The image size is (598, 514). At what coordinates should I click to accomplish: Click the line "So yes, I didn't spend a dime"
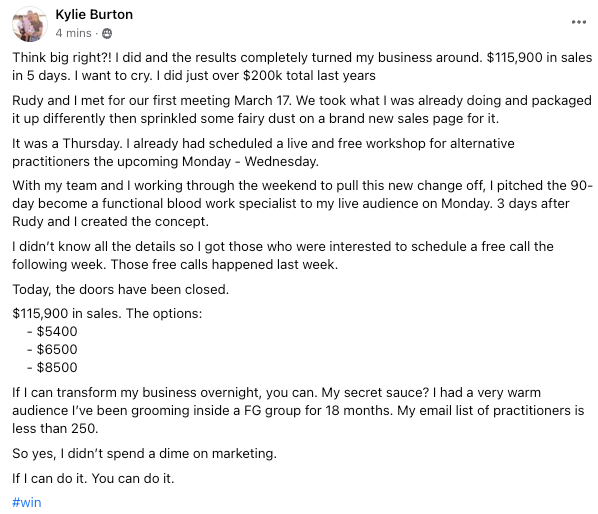tap(145, 453)
